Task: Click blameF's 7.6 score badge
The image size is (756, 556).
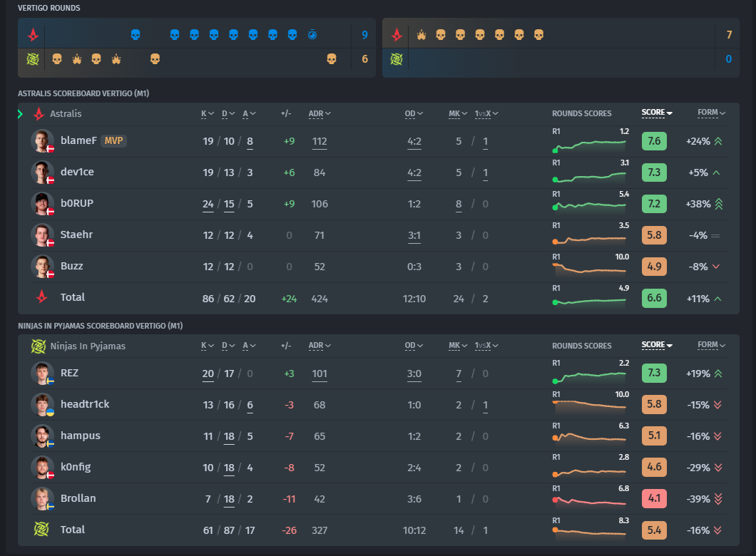Action: tap(654, 141)
